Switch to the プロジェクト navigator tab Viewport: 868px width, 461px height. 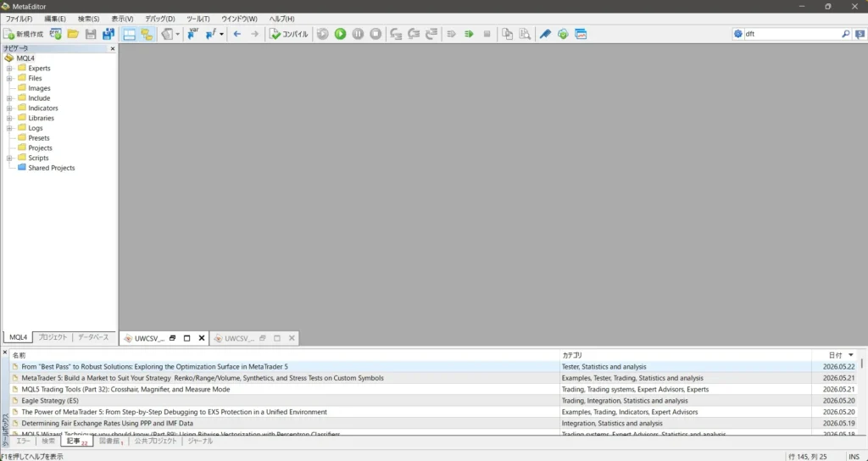tap(53, 337)
